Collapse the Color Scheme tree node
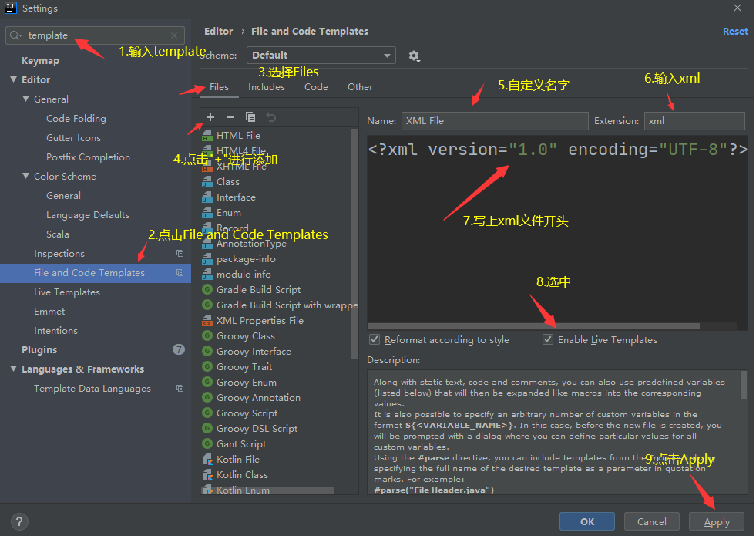This screenshot has width=756, height=536. pos(26,176)
